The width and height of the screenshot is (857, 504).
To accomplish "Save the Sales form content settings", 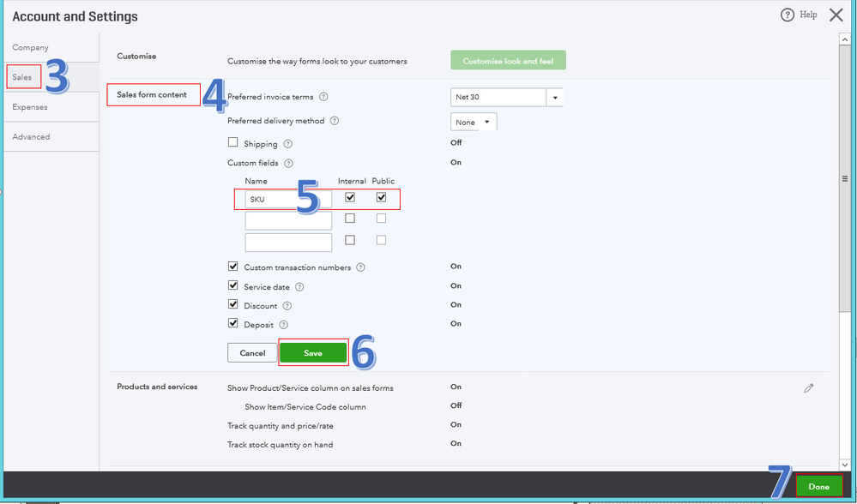I will [313, 353].
